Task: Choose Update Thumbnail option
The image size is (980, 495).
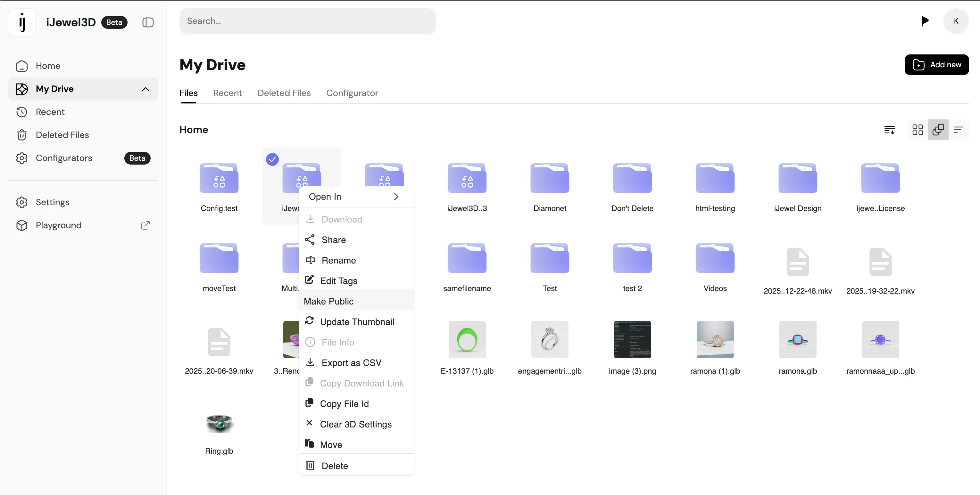Action: pos(356,322)
